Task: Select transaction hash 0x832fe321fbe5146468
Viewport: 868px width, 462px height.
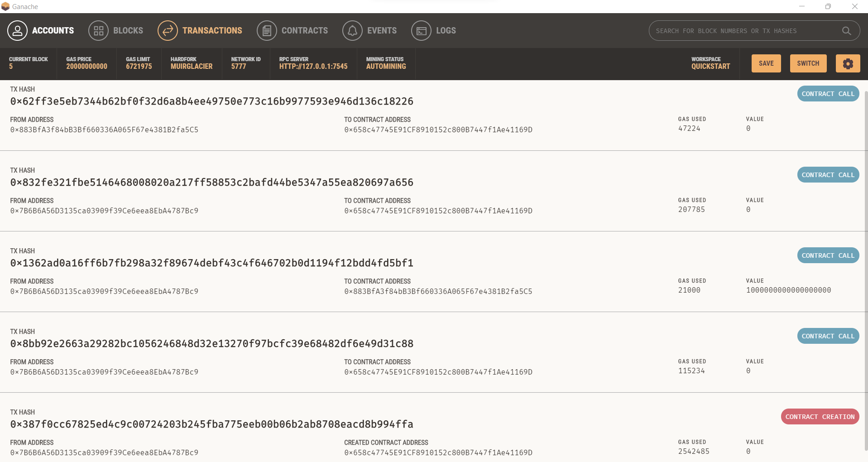Action: 211,182
